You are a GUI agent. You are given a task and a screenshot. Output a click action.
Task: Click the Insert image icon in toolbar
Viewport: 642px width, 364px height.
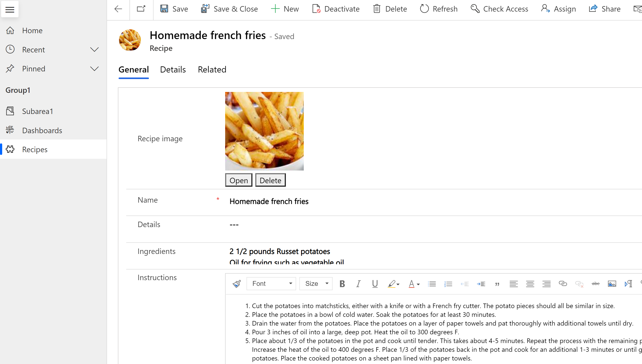tap(612, 283)
